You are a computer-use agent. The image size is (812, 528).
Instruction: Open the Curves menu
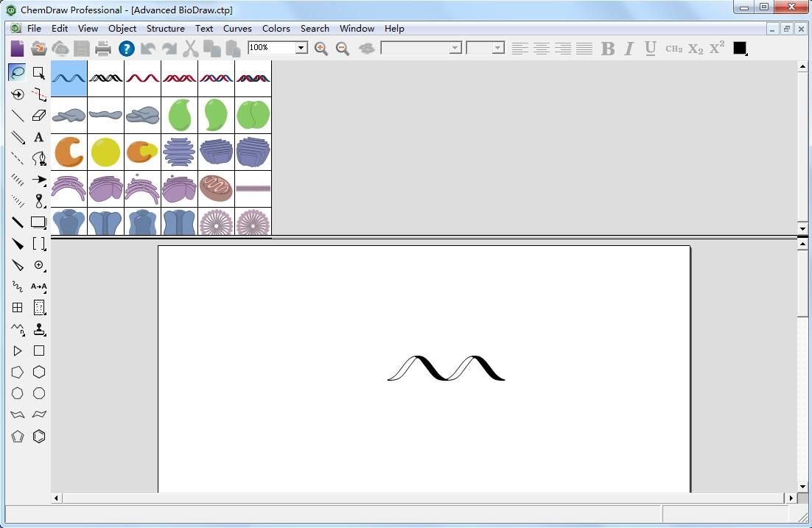tap(237, 28)
